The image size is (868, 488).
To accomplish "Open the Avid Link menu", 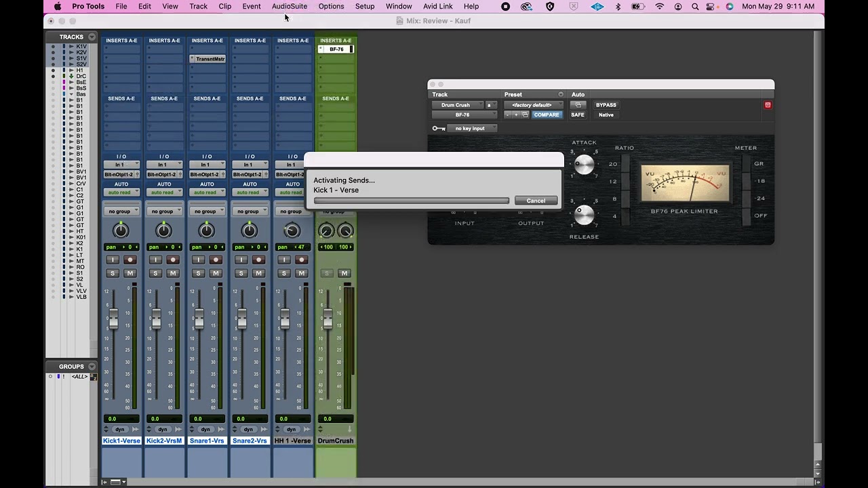I will 438,6.
